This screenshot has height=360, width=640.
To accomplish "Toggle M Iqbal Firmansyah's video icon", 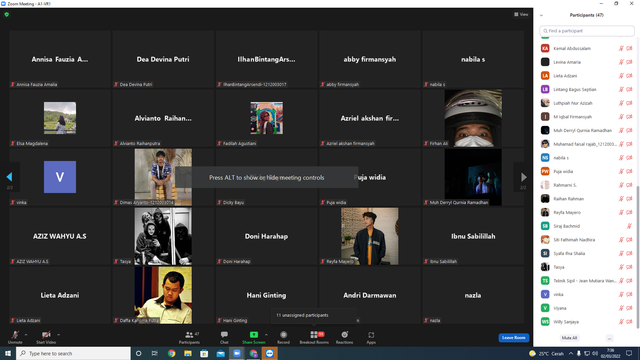I will click(x=629, y=117).
